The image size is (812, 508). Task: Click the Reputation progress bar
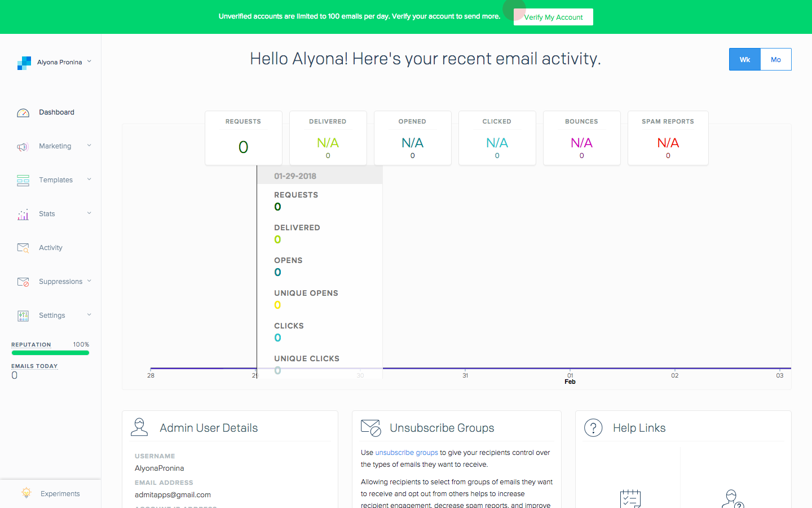pyautogui.click(x=50, y=353)
